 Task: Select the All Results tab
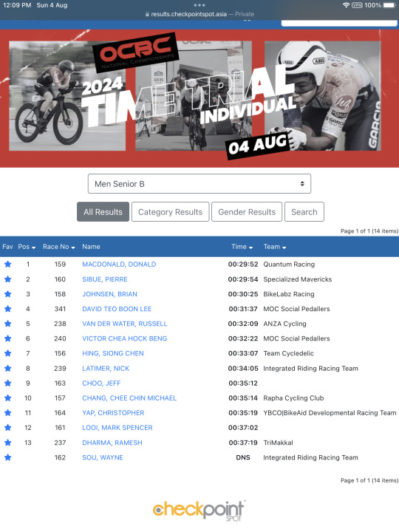point(103,212)
